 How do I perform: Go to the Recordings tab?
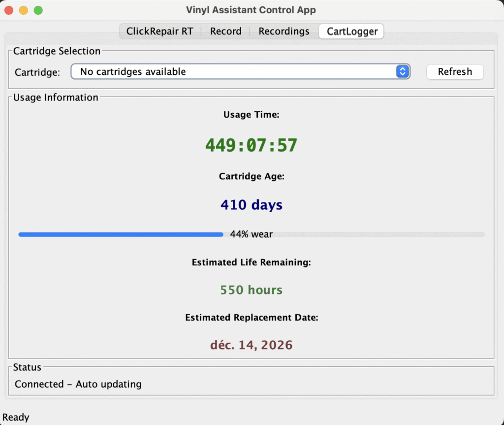[x=284, y=31]
